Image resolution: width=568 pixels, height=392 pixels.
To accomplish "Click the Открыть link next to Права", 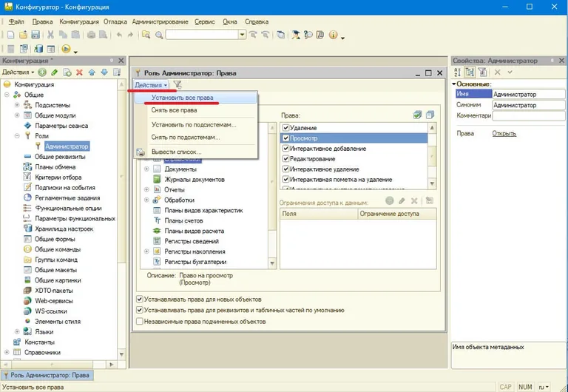I will pos(504,134).
